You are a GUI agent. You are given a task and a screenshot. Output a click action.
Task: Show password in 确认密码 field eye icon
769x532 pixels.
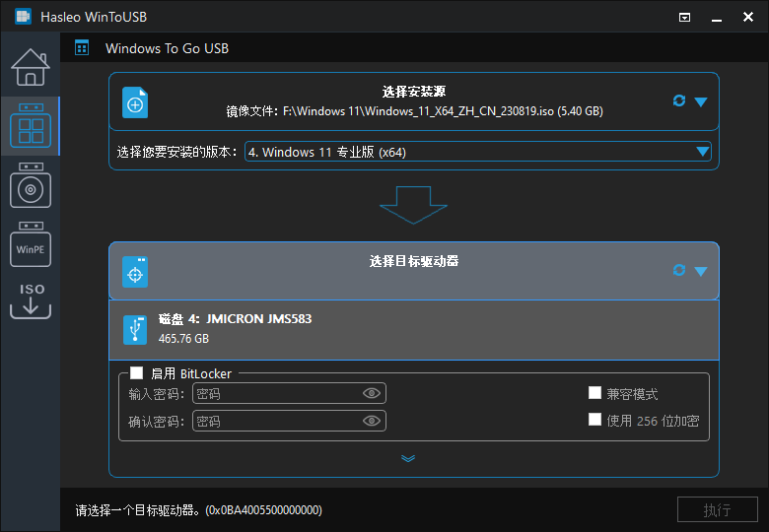click(x=372, y=421)
